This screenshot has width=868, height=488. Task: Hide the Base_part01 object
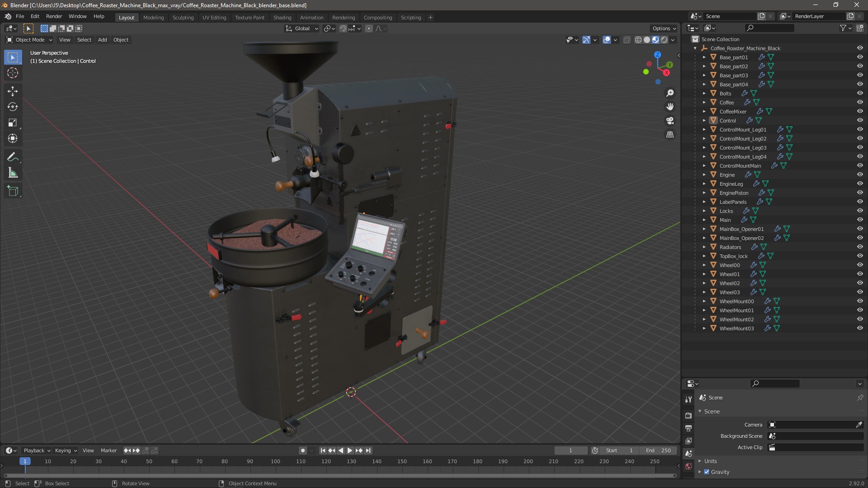[860, 57]
